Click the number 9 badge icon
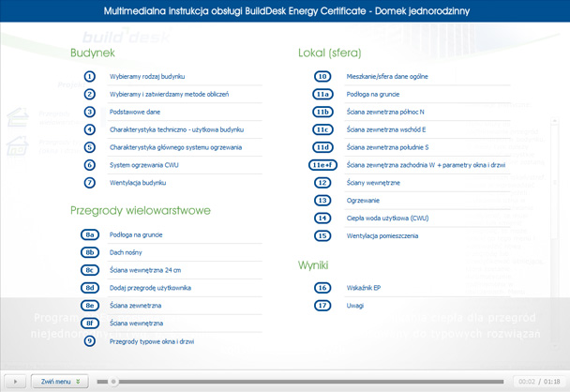 point(90,341)
